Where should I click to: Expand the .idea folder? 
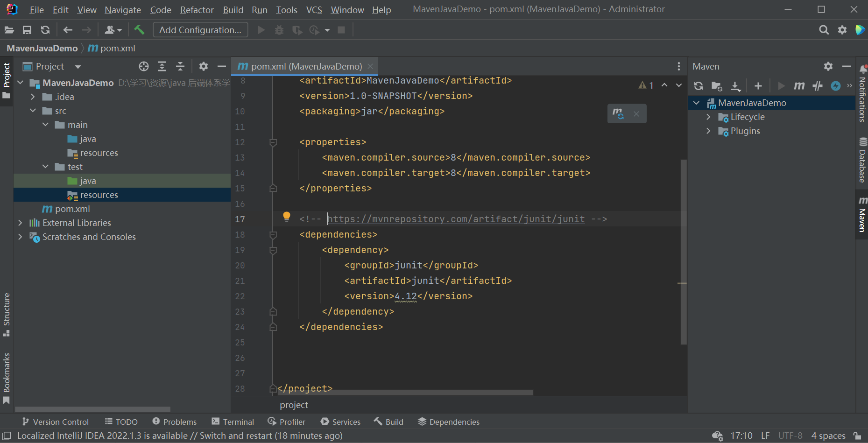(33, 97)
